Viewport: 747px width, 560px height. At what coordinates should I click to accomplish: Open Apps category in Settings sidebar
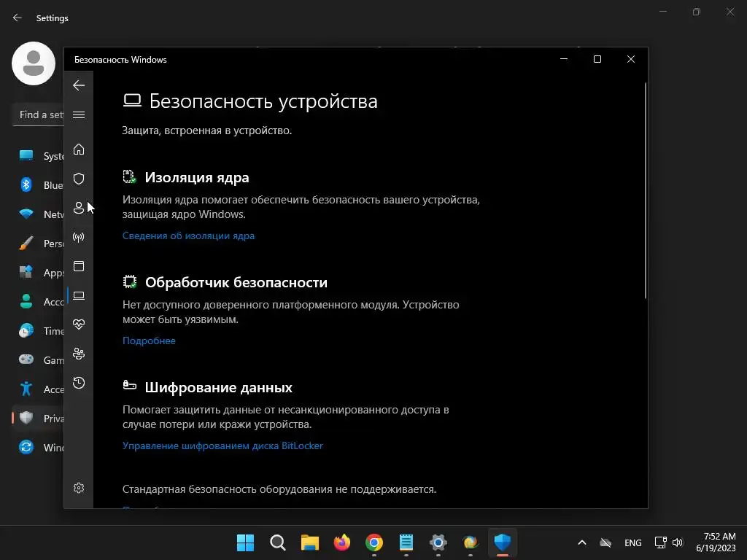point(38,273)
